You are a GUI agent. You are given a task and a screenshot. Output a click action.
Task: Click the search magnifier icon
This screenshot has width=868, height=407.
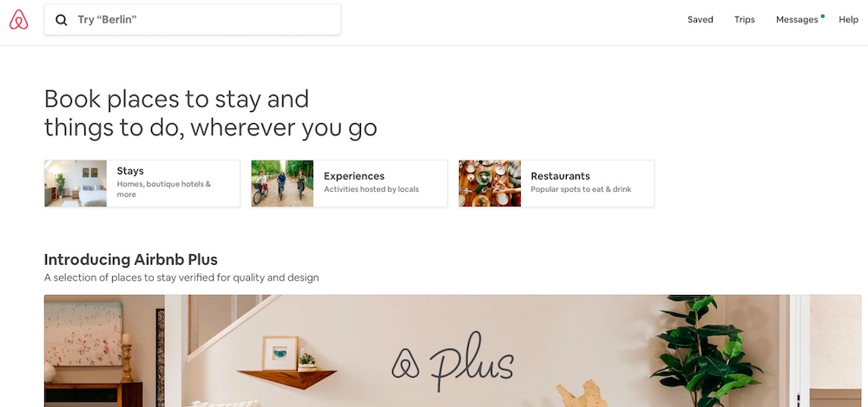(x=61, y=20)
